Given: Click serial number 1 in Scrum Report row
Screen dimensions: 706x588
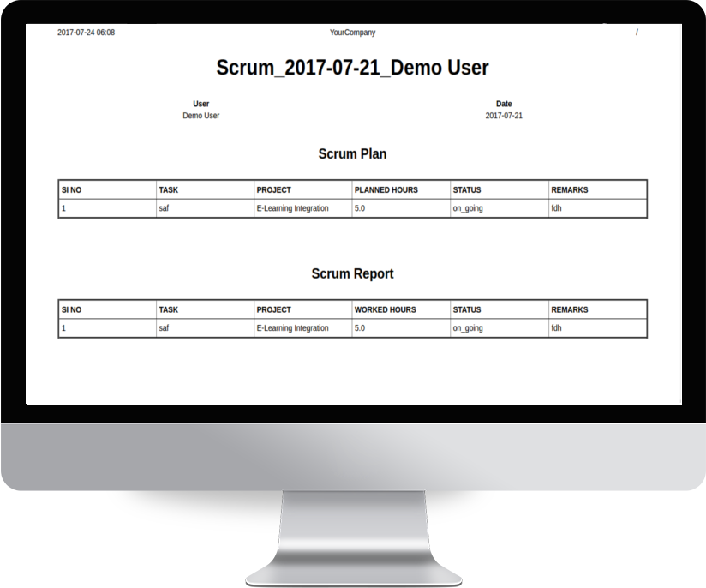Looking at the screenshot, I should click(63, 328).
